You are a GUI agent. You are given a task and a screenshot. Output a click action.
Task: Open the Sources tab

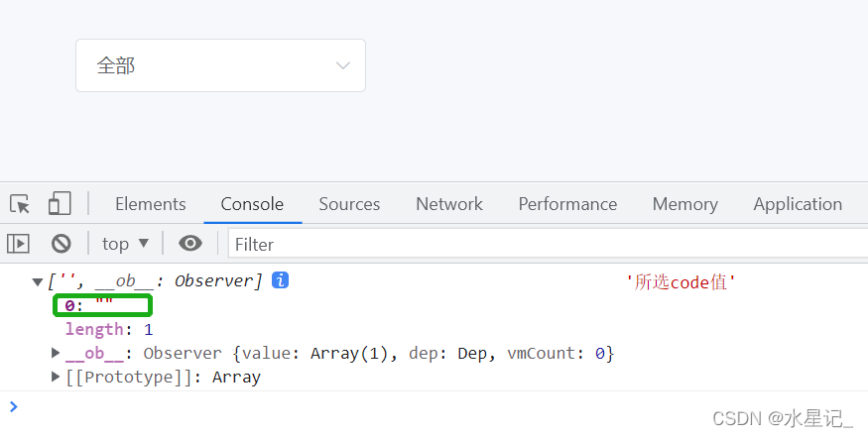(349, 204)
